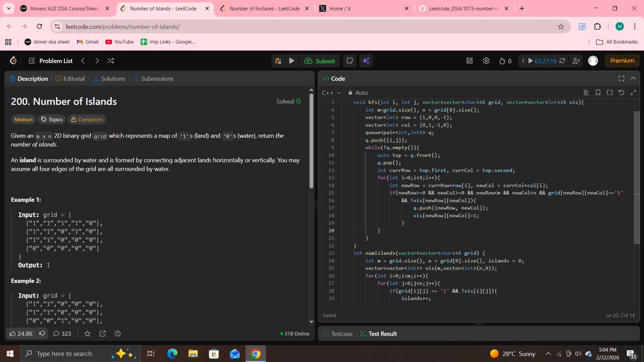Bookmark this page with star icon
The height and width of the screenshot is (362, 644).
pos(560,26)
